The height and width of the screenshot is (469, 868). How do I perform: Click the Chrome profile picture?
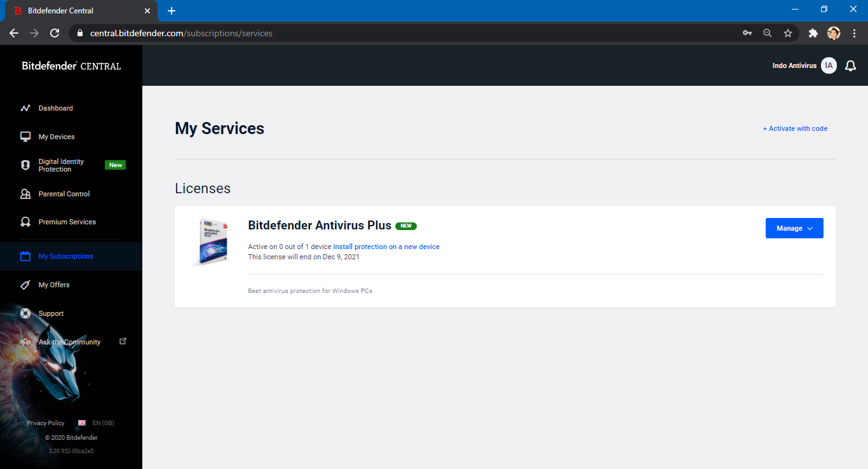[x=834, y=33]
